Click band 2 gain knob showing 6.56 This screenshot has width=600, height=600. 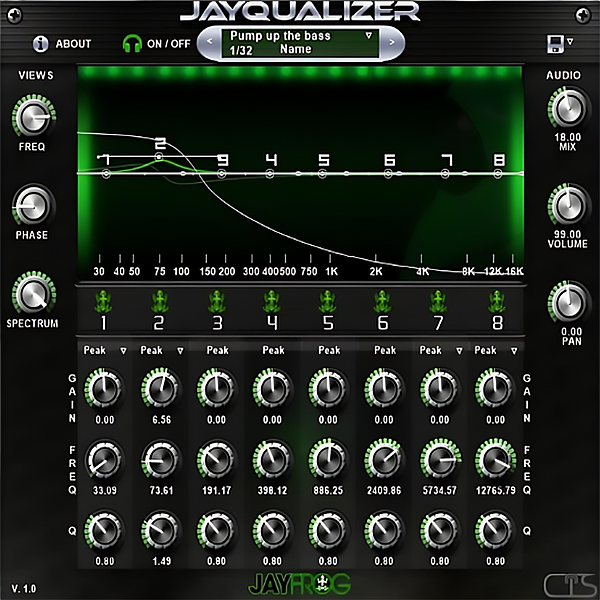(160, 388)
